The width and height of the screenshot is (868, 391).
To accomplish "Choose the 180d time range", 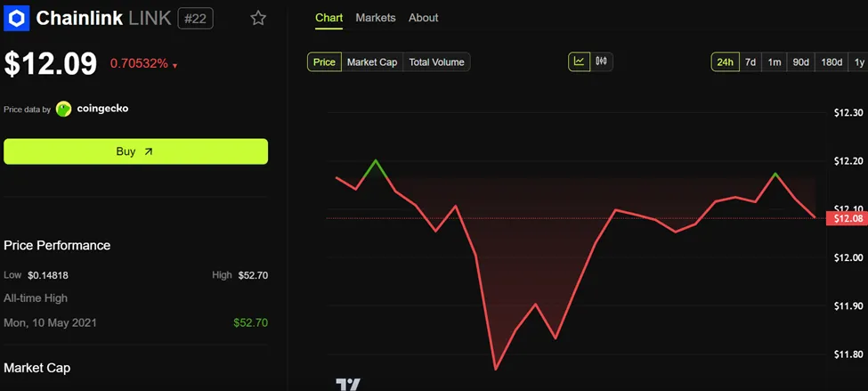I will (831, 61).
